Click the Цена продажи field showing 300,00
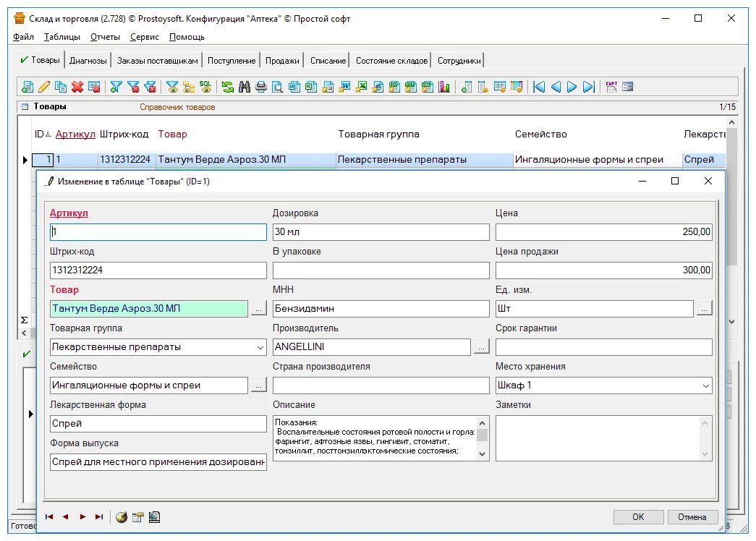Viewport: 756px width, 541px height. (x=603, y=270)
